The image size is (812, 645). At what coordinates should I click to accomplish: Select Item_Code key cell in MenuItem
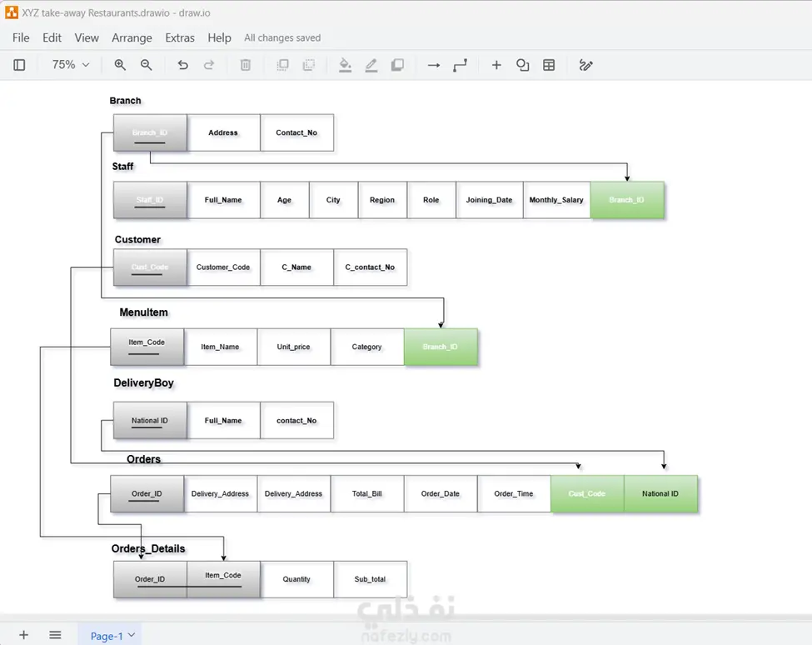(x=147, y=347)
